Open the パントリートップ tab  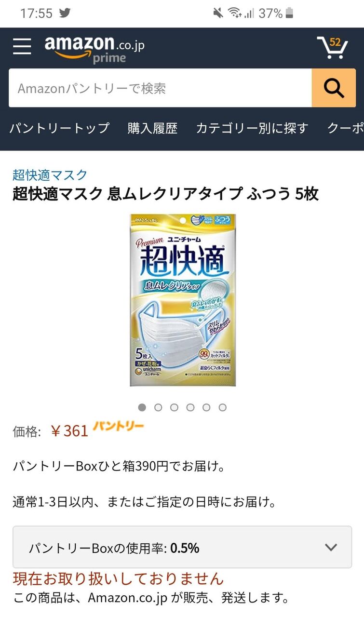[60, 128]
